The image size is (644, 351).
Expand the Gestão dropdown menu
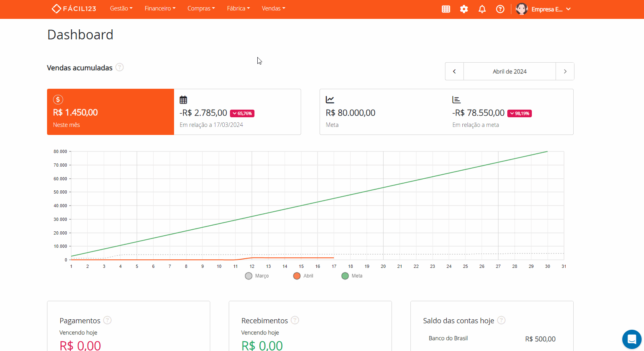click(x=121, y=8)
